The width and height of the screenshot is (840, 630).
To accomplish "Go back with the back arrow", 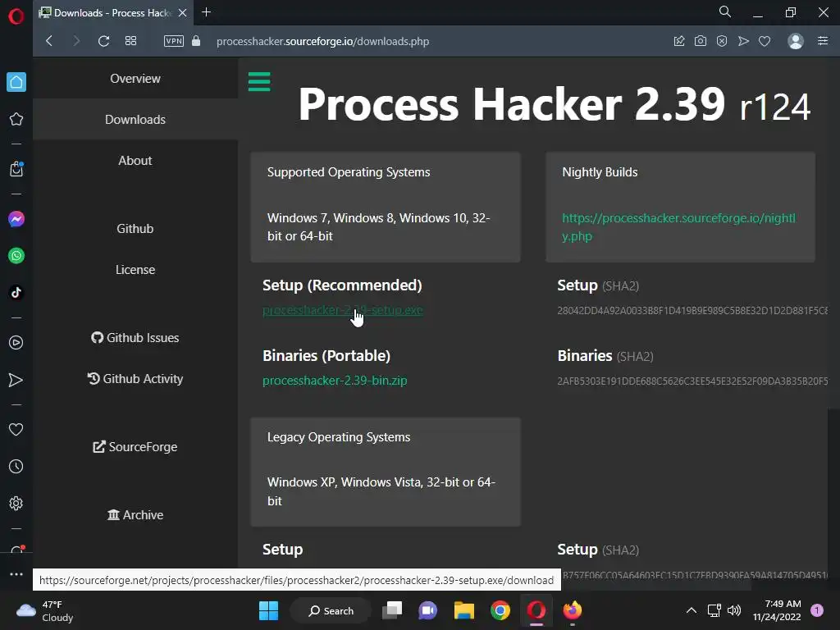I will pyautogui.click(x=49, y=41).
